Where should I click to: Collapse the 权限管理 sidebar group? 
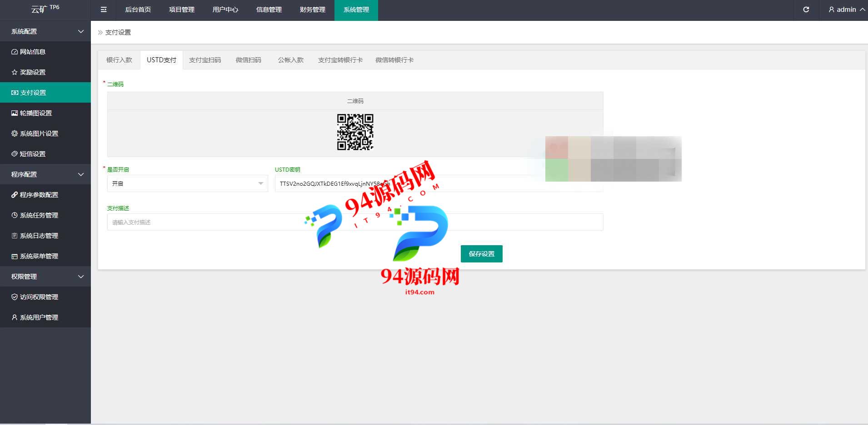(x=45, y=277)
